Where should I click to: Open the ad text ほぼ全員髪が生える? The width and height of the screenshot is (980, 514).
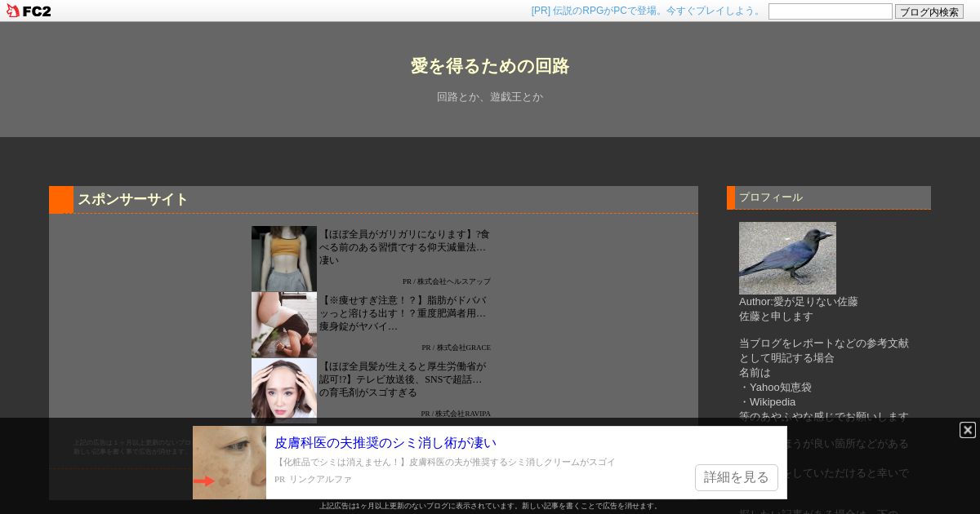[403, 379]
